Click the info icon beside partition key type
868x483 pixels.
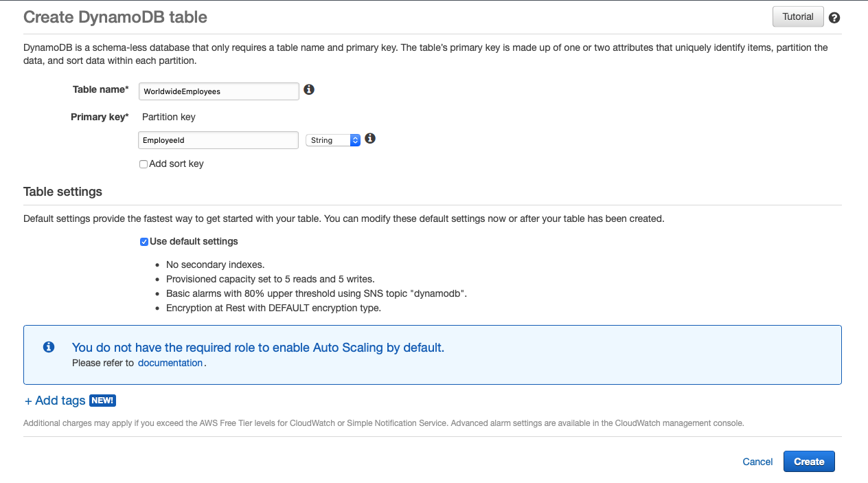(x=370, y=138)
